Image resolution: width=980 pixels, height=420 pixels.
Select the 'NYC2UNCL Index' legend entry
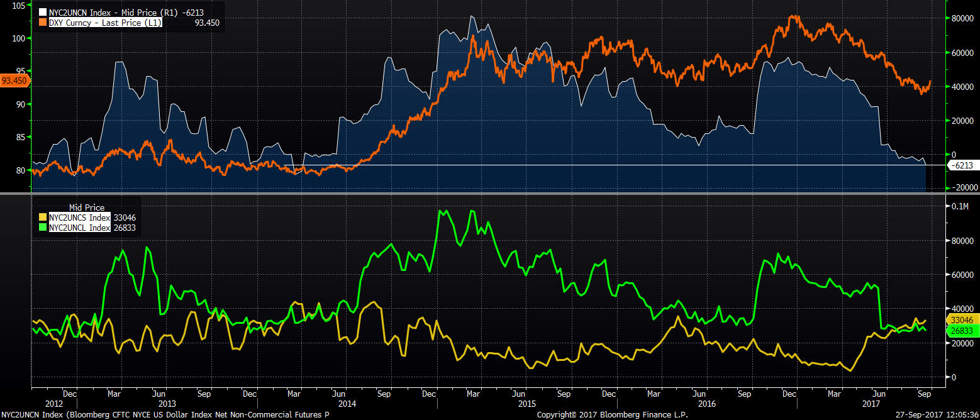click(79, 228)
